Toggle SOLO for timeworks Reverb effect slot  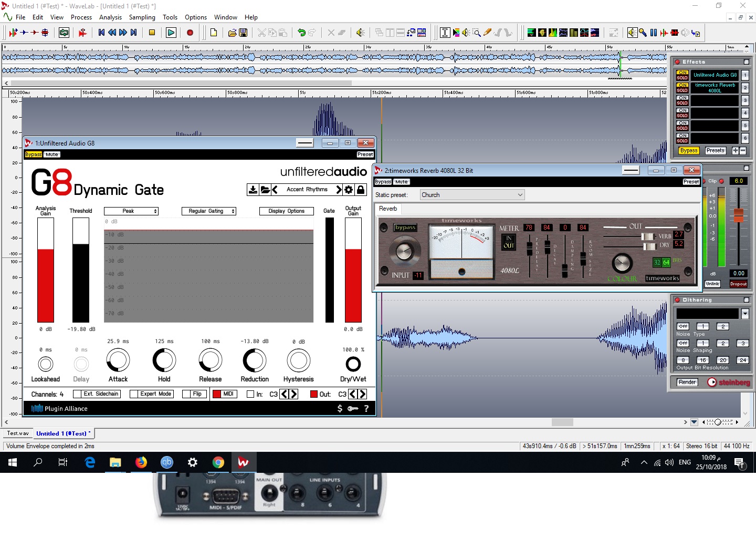point(682,90)
